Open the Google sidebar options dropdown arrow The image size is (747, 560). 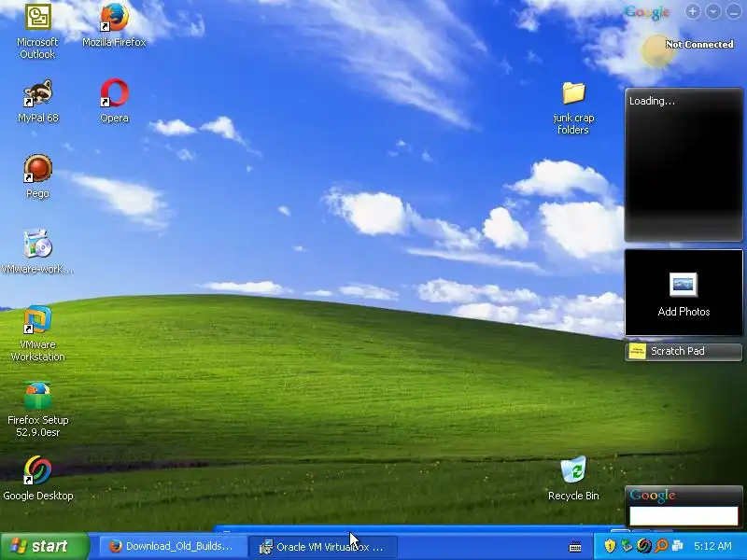pos(713,11)
